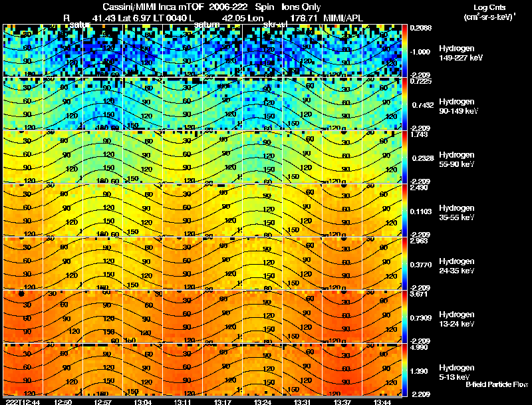Screen dimensions: 532x405
Task: Click the color scale maximum '2.430'
Action: point(419,188)
